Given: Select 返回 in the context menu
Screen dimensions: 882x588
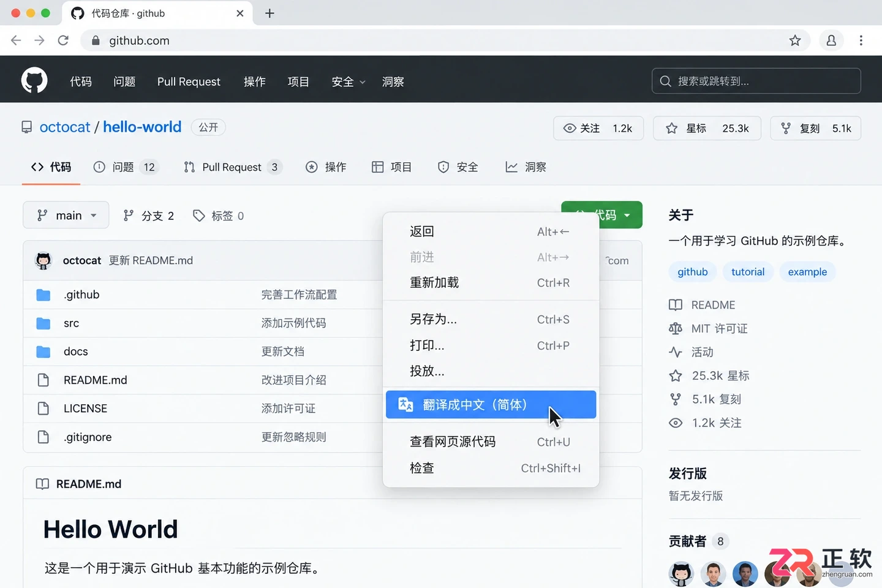Looking at the screenshot, I should 491,232.
